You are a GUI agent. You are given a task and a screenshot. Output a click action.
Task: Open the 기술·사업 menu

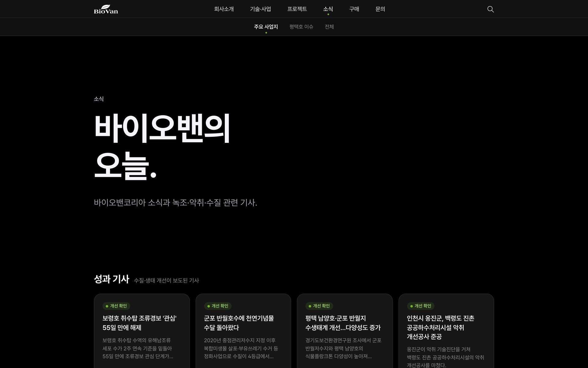click(260, 9)
